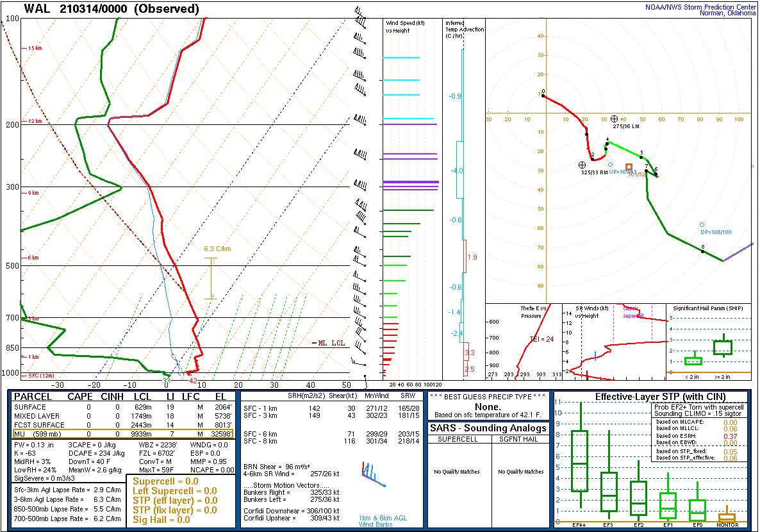Select the SURFACE parcel row
This screenshot has width=760, height=532.
(122, 408)
